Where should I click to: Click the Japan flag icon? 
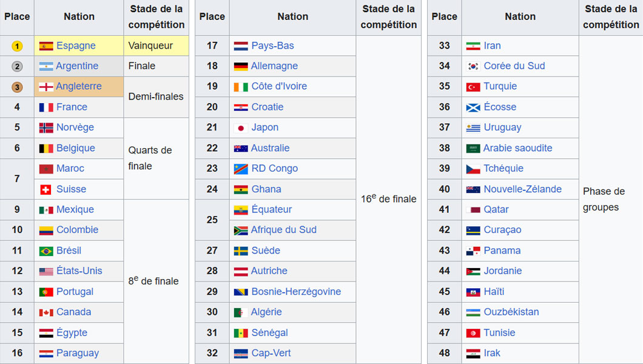coord(241,128)
